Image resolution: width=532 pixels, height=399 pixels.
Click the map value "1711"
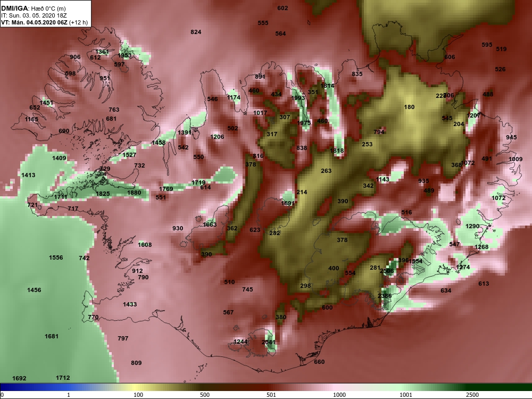[x=61, y=197]
